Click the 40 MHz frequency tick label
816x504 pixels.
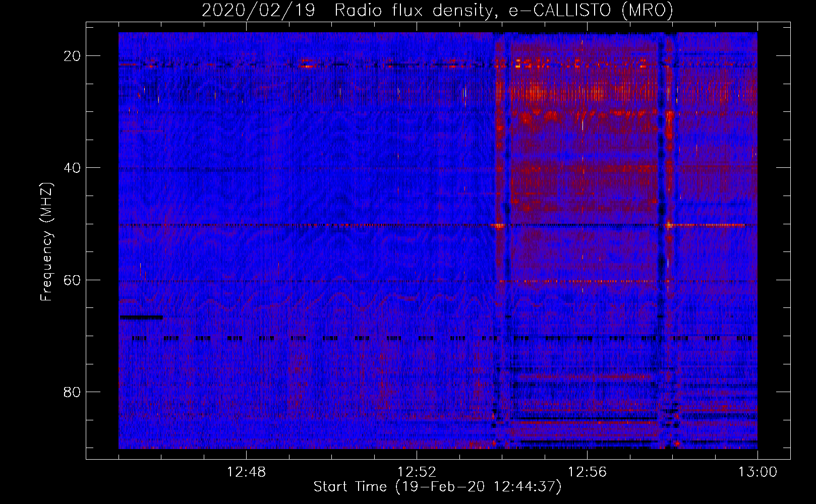pos(73,168)
